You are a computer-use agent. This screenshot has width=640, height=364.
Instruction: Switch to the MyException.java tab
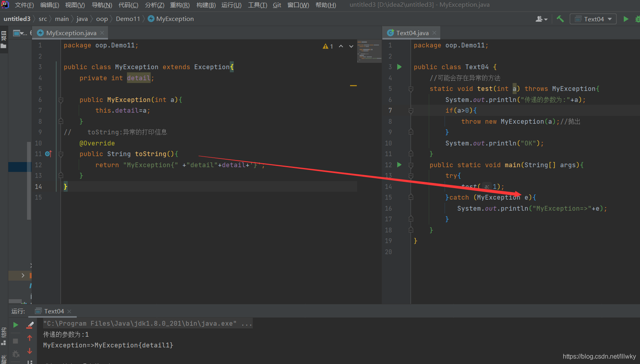pos(71,33)
